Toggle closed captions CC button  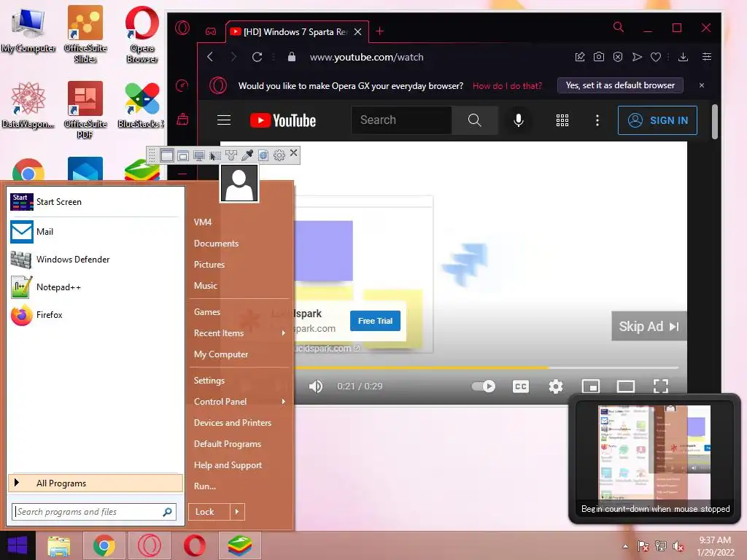pos(521,386)
